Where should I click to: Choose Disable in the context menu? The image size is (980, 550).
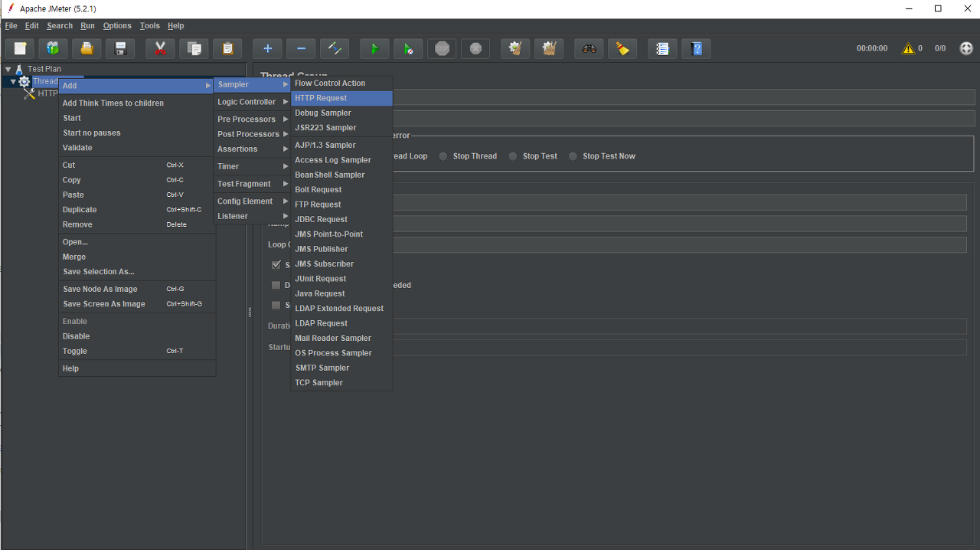pos(137,336)
